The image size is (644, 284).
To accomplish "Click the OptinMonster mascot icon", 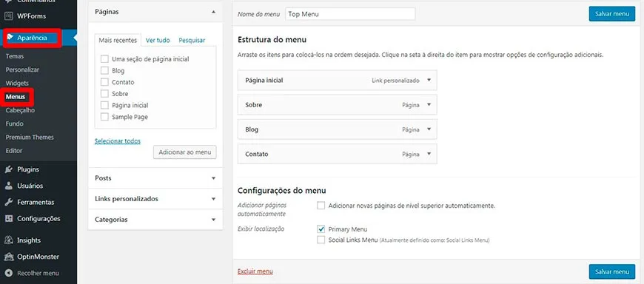I will pos(9,257).
